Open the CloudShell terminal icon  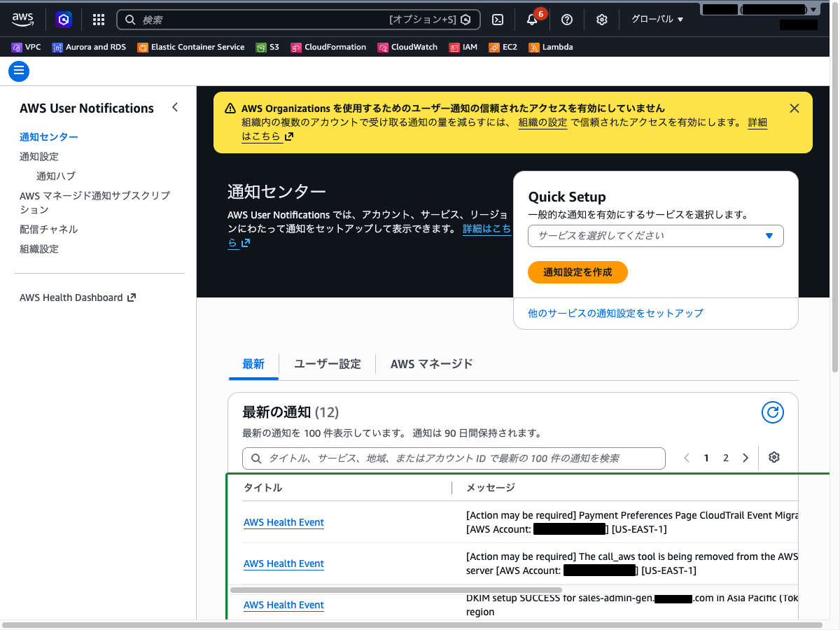[498, 20]
